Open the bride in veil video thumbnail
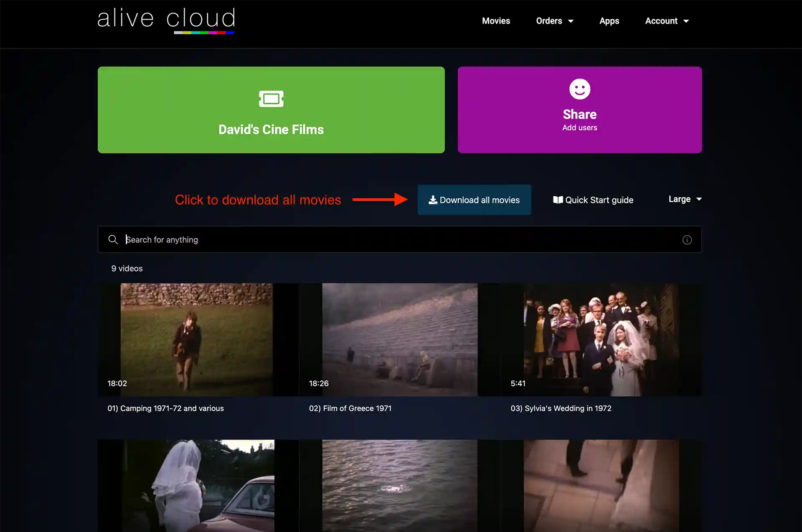 click(x=198, y=486)
